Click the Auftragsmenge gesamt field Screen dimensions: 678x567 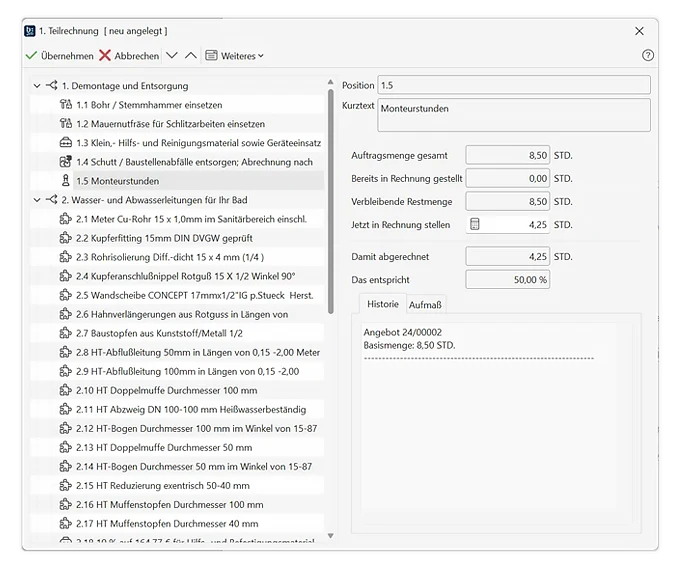click(508, 155)
